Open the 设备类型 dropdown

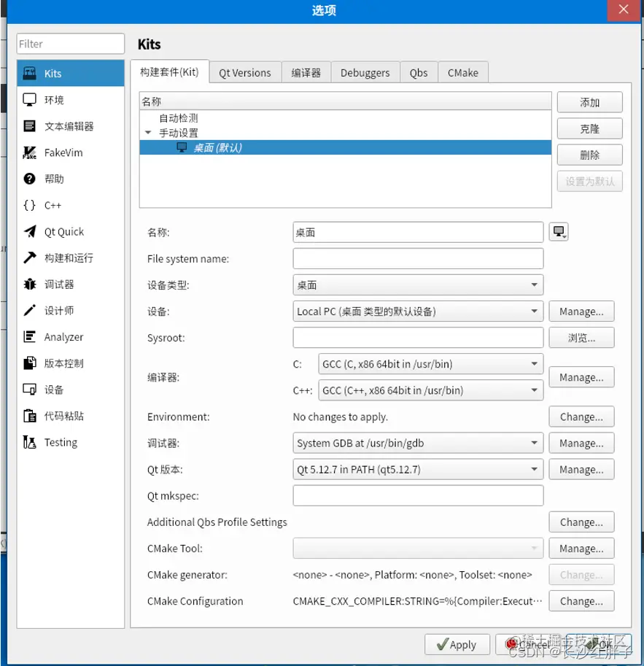tap(418, 285)
